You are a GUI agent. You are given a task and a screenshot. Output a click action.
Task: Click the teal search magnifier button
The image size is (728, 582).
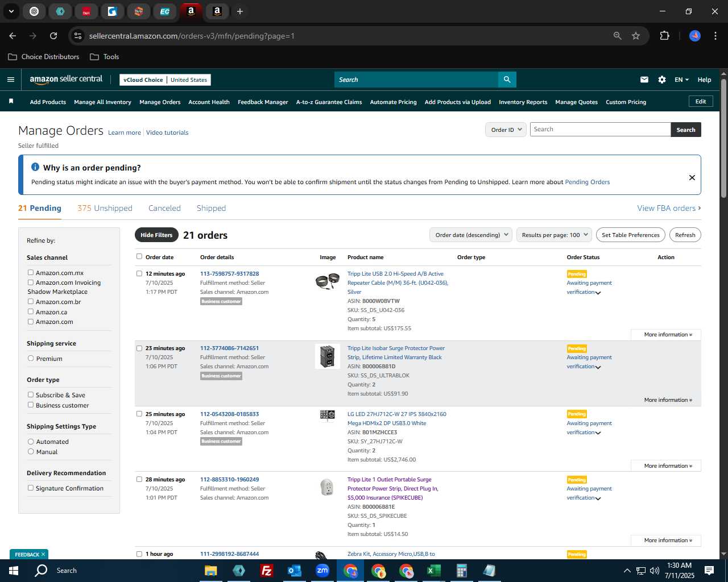tap(507, 80)
